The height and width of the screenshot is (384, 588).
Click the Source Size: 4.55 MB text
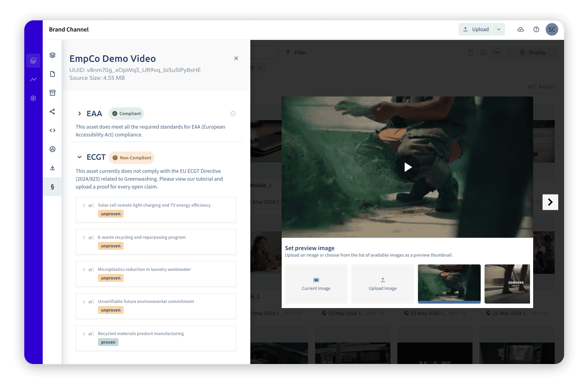point(97,78)
